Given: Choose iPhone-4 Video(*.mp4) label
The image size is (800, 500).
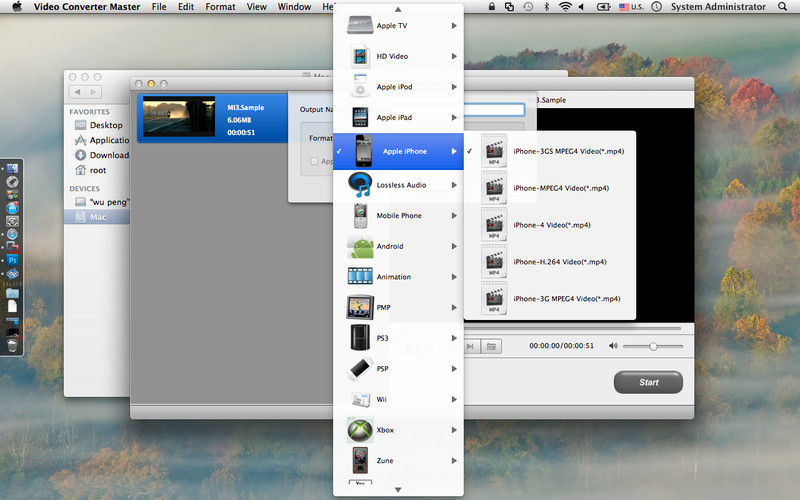Looking at the screenshot, I should tap(552, 225).
